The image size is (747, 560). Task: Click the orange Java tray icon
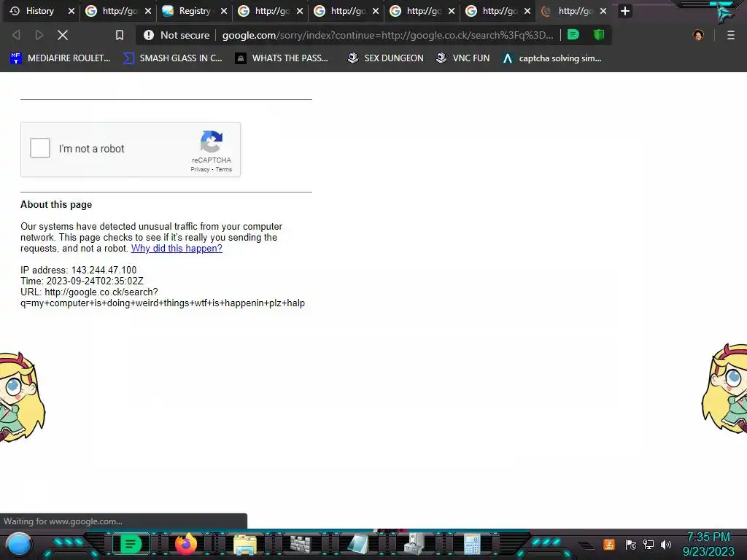[x=609, y=544]
